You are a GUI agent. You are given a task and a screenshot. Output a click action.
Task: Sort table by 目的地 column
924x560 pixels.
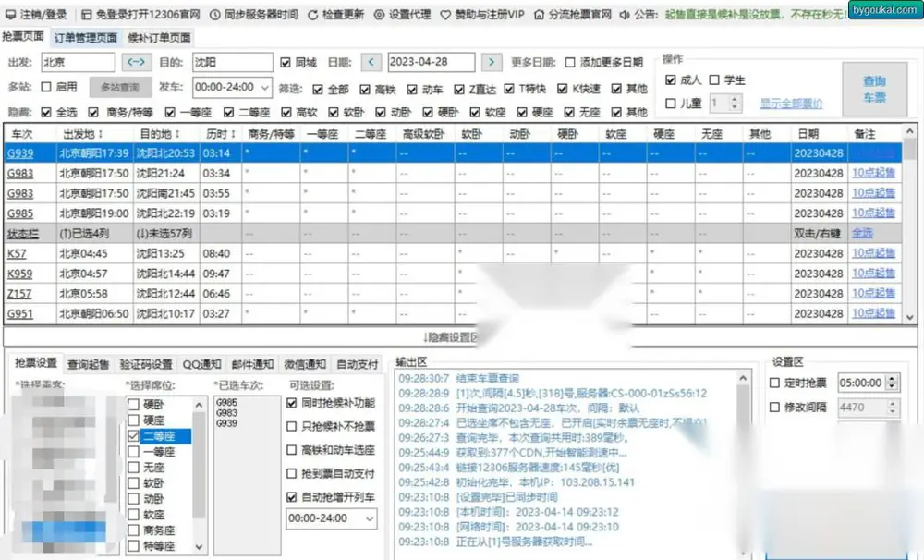point(160,134)
